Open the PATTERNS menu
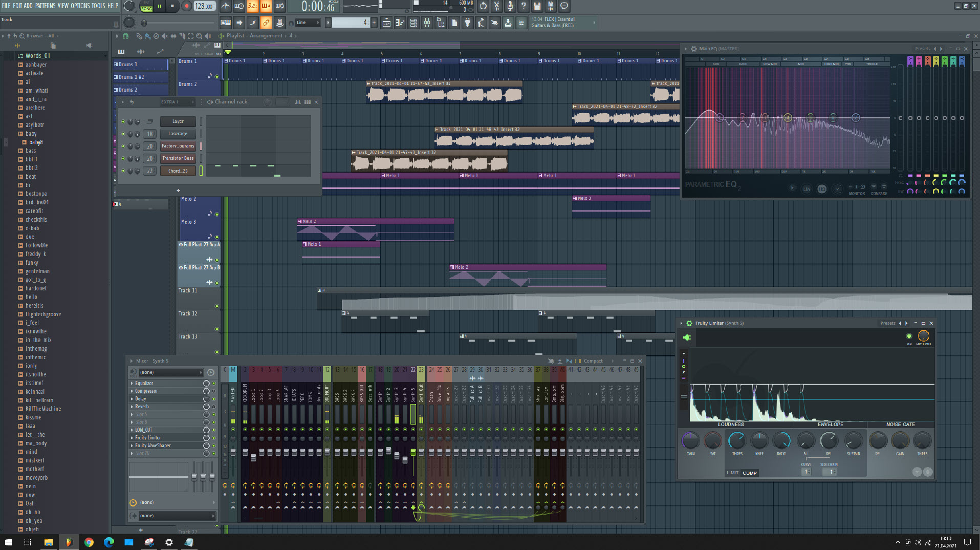 click(x=45, y=6)
